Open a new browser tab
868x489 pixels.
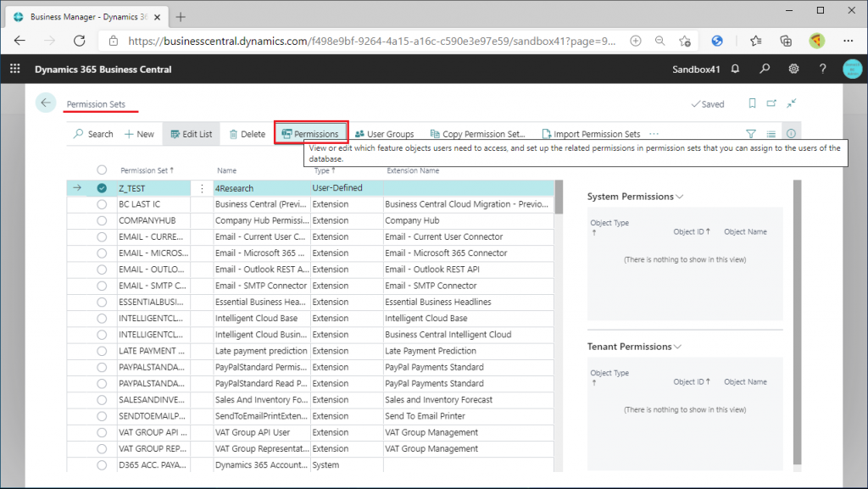pyautogui.click(x=181, y=17)
